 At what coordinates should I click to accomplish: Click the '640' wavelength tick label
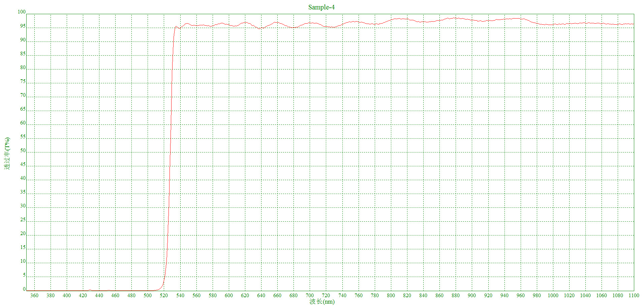coord(261,296)
